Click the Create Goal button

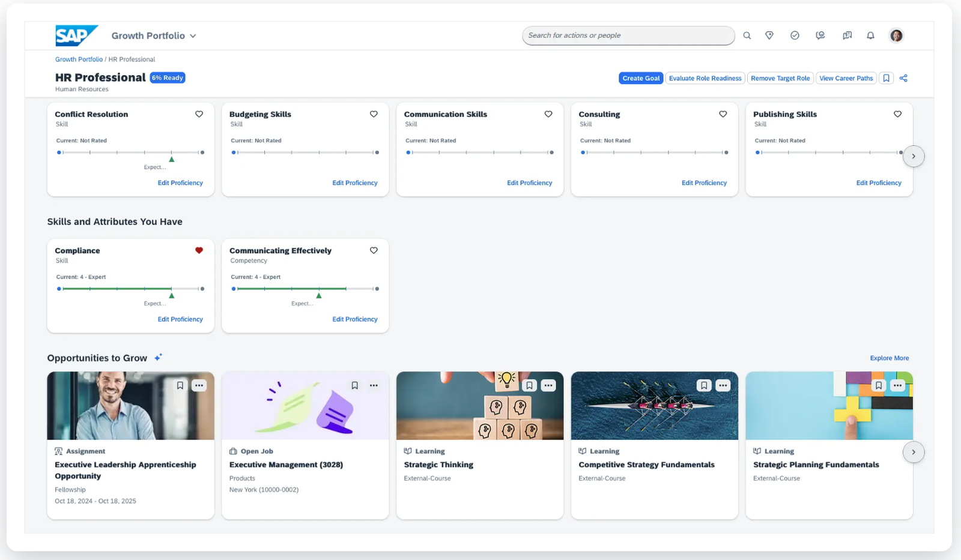pos(641,78)
